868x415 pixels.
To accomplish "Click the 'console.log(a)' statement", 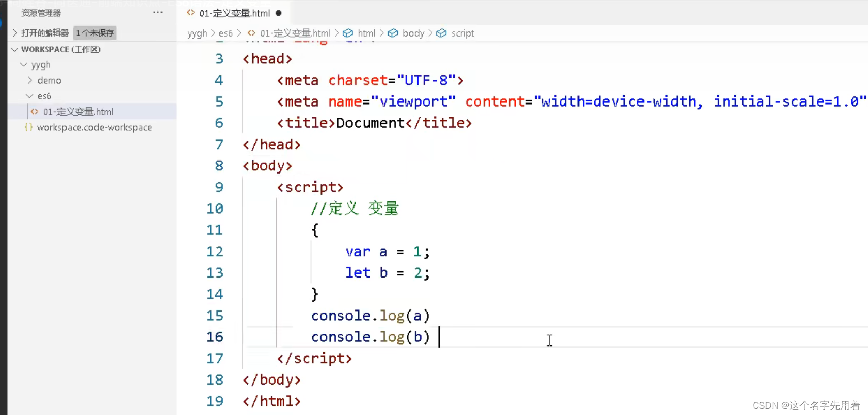I will [371, 316].
